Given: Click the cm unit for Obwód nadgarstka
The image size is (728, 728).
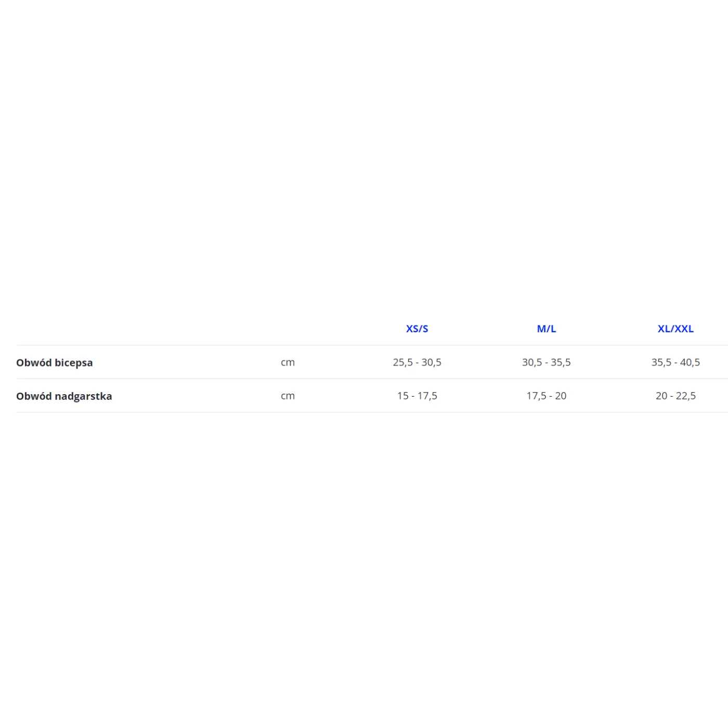Looking at the screenshot, I should tap(288, 396).
